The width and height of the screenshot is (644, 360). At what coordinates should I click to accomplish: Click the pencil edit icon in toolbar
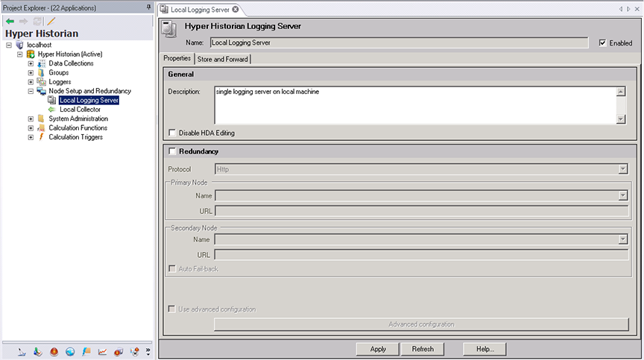click(51, 21)
